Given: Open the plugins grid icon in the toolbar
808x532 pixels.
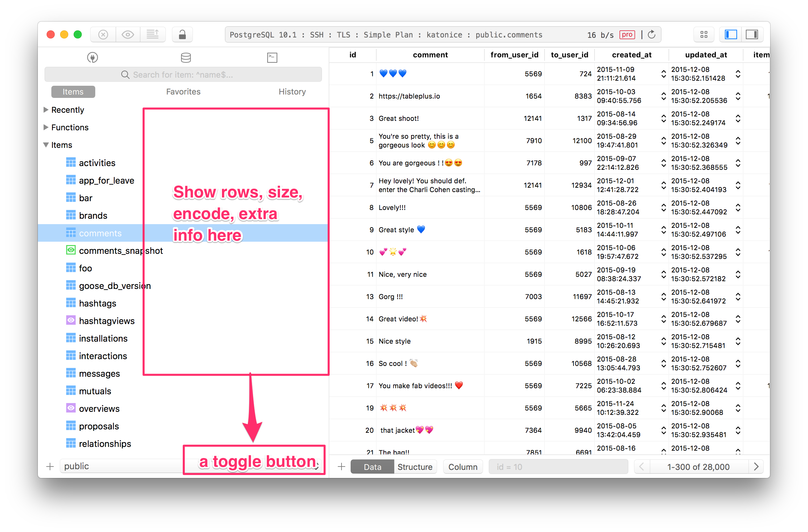Looking at the screenshot, I should tap(704, 34).
